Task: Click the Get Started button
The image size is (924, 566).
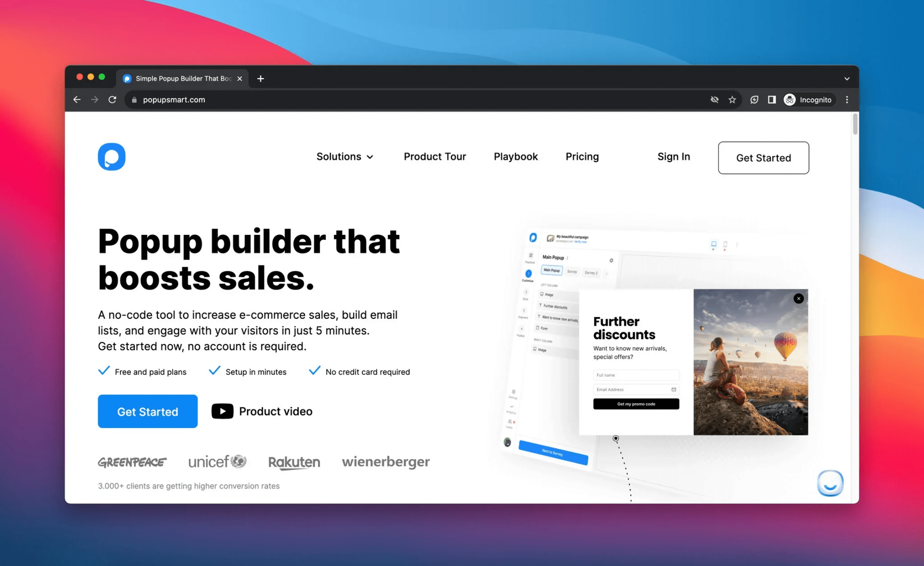Action: (x=763, y=158)
